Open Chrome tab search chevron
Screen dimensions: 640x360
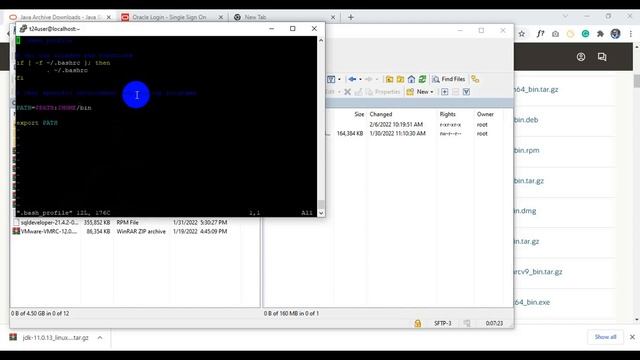pos(565,16)
